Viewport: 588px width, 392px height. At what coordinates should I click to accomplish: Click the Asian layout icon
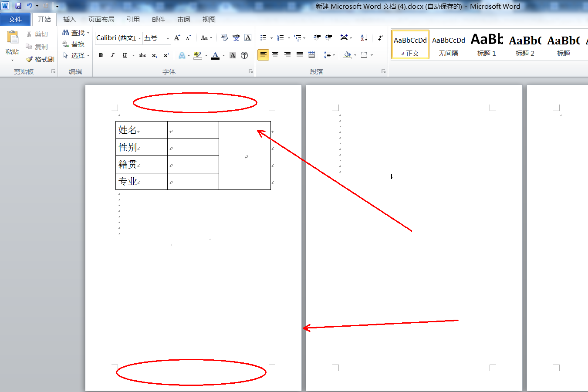(x=344, y=38)
